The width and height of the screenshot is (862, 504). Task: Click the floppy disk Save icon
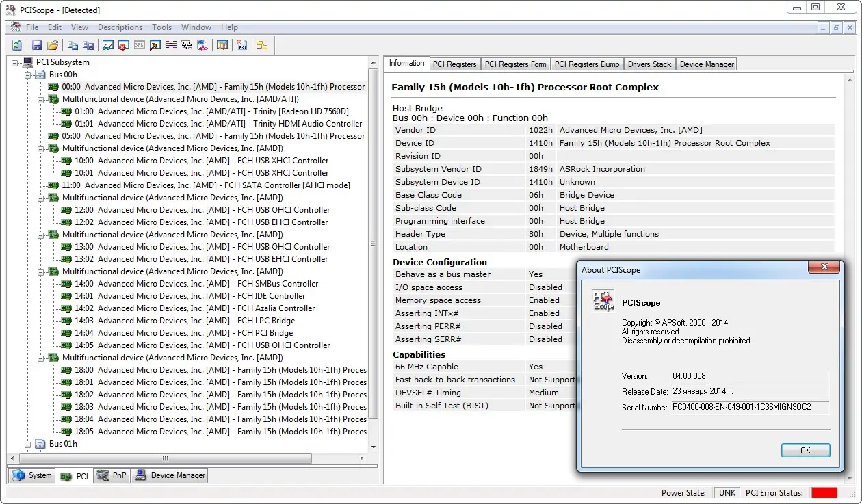38,45
